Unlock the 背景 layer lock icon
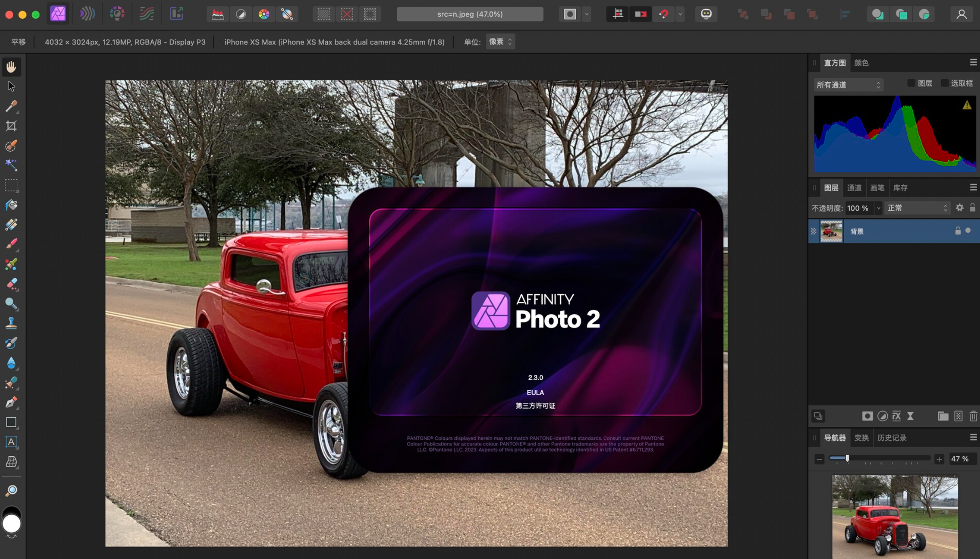This screenshot has height=559, width=980. point(958,230)
